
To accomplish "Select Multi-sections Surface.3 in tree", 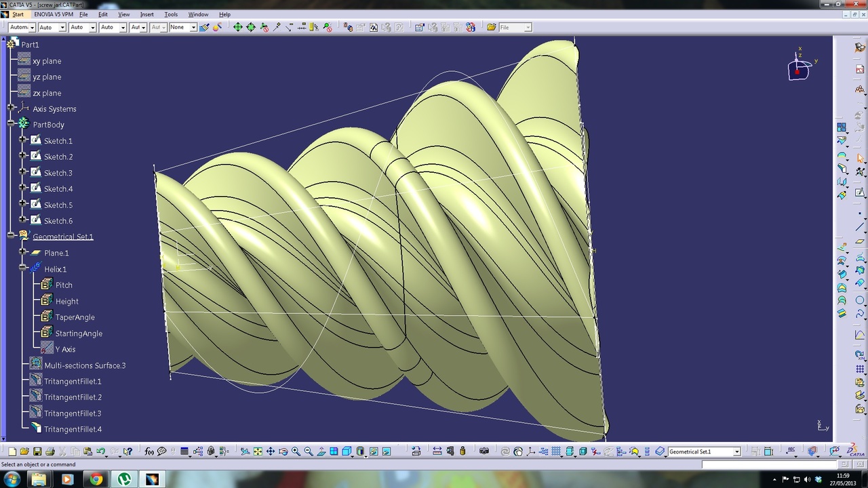I will [85, 365].
